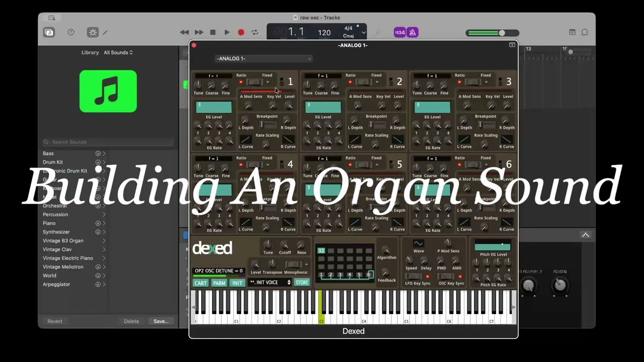Click the arrow icon above Smart Controls

(586, 235)
